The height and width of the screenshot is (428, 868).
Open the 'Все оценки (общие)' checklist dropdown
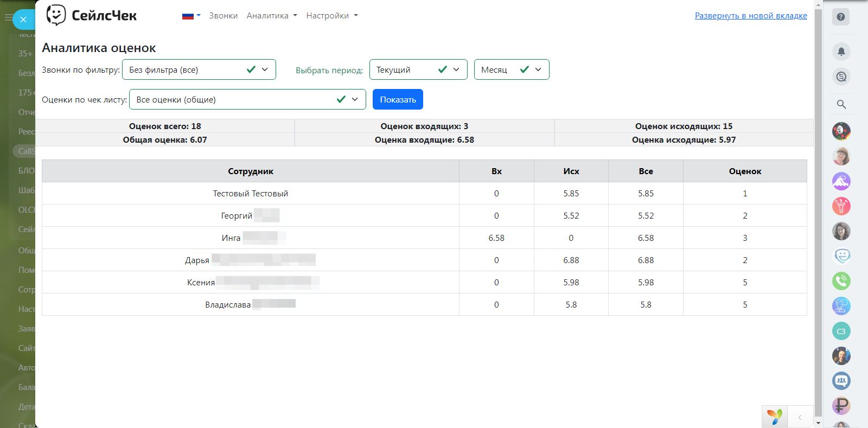tap(247, 99)
